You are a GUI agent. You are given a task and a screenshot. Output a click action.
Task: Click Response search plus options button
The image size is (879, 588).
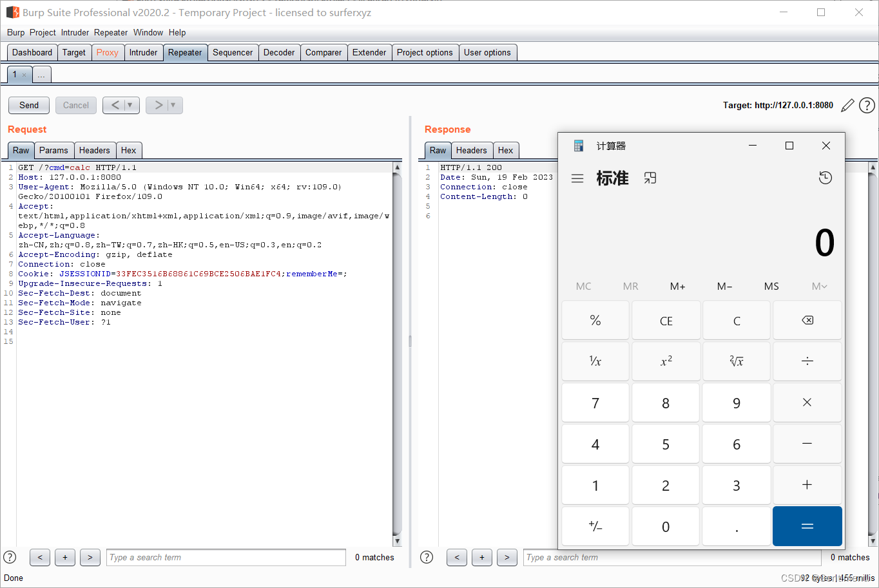click(482, 557)
